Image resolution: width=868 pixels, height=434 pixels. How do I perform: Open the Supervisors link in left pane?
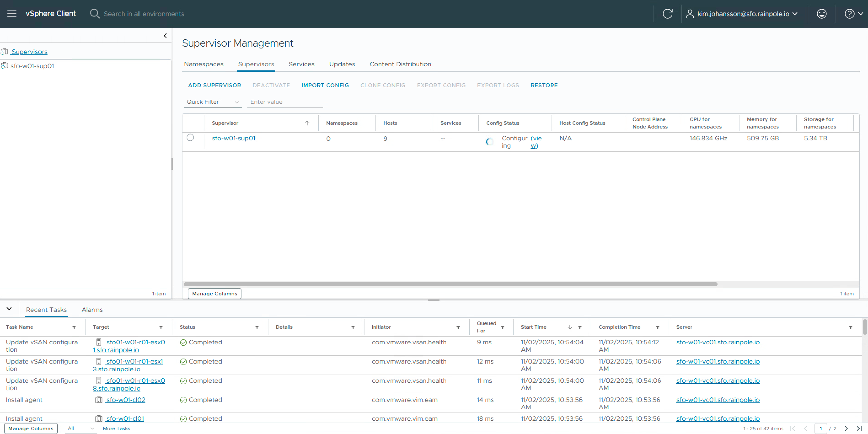pyautogui.click(x=29, y=51)
